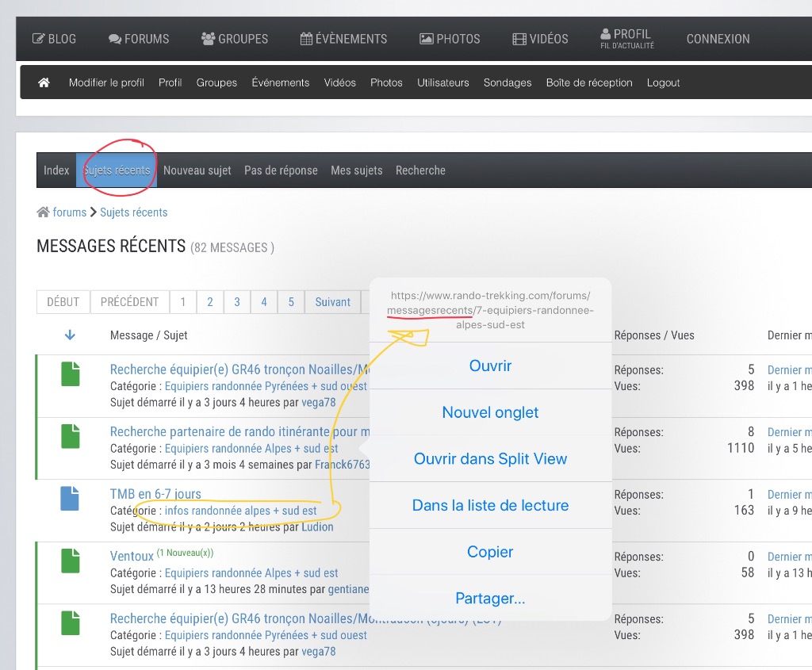The width and height of the screenshot is (812, 670).
Task: Click the home icon in secondary navbar
Action: click(x=44, y=82)
